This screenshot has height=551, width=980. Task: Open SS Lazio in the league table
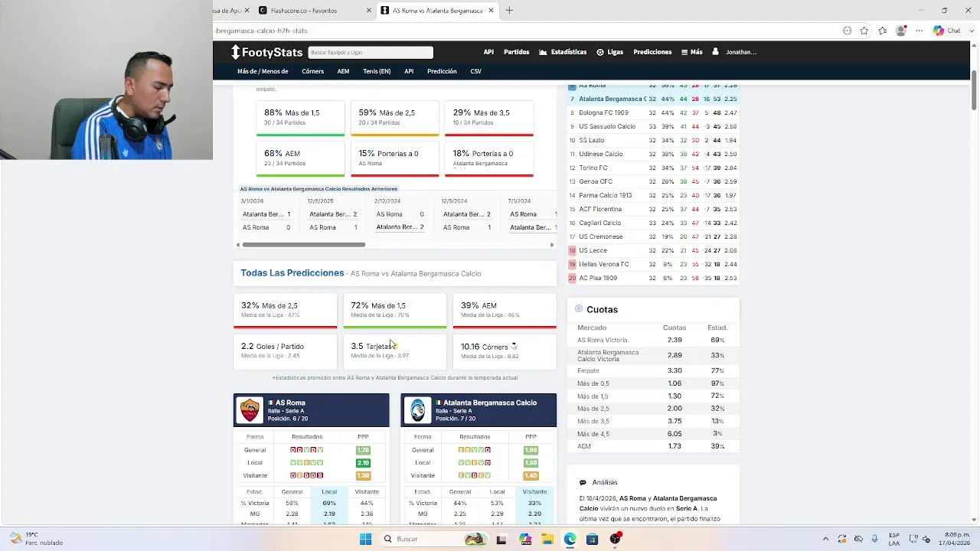point(592,140)
